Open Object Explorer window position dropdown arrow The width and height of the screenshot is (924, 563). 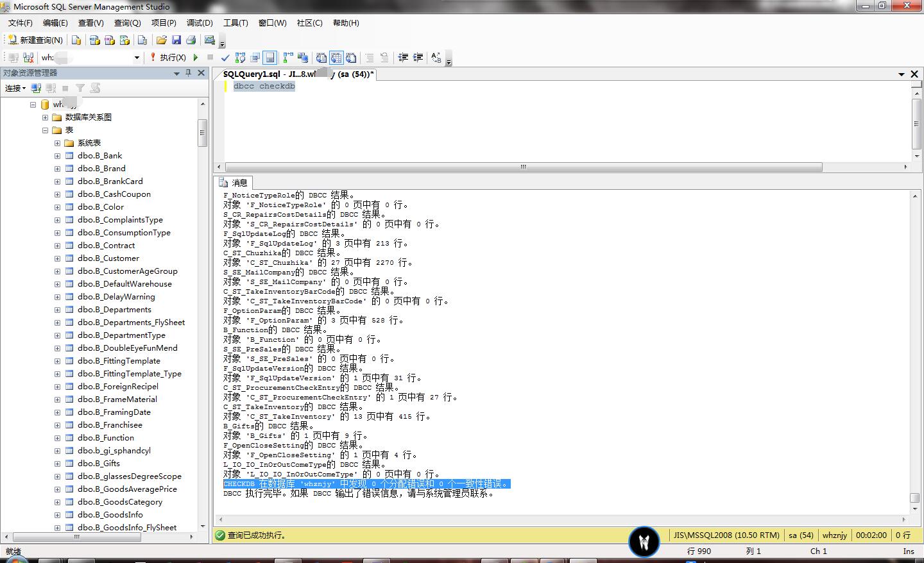point(176,74)
